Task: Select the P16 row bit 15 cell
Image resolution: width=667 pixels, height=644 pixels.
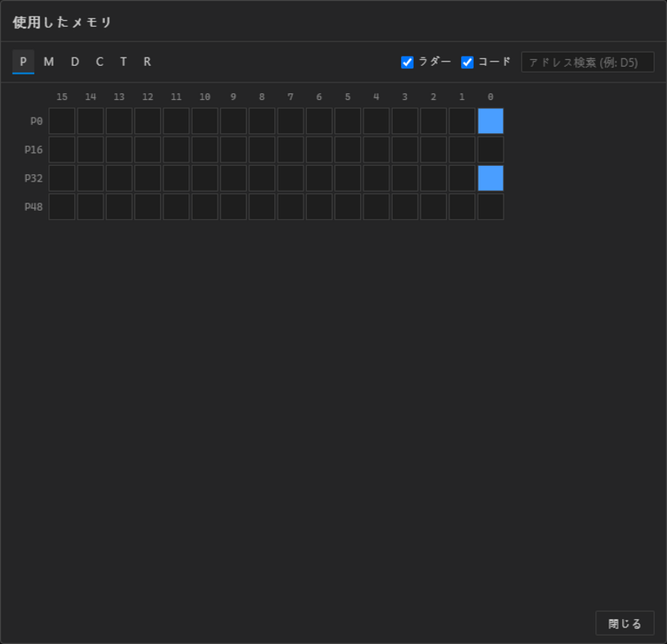Action: (62, 150)
